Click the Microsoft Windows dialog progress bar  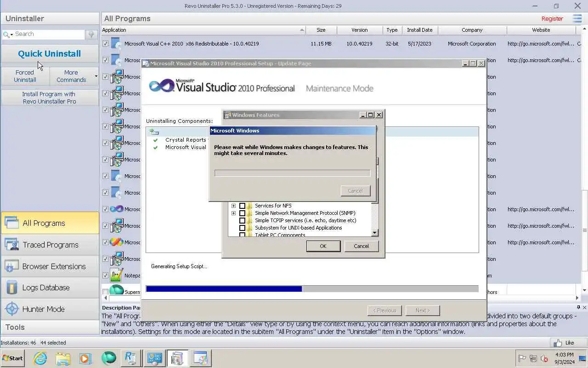(292, 173)
